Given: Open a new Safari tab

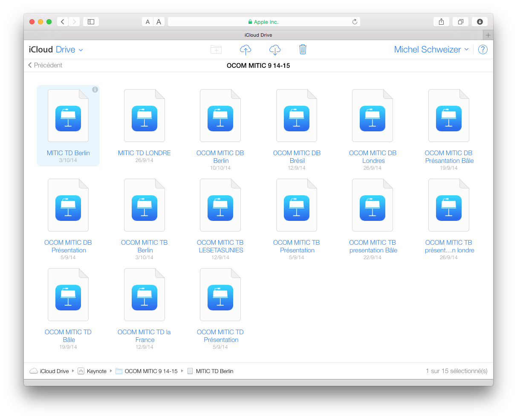Looking at the screenshot, I should coord(488,35).
